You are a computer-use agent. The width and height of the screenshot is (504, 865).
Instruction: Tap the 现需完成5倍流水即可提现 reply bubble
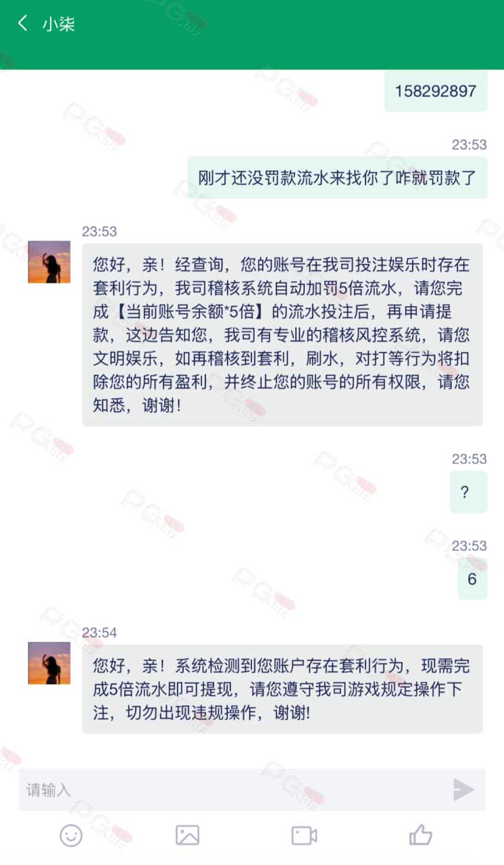[x=282, y=689]
